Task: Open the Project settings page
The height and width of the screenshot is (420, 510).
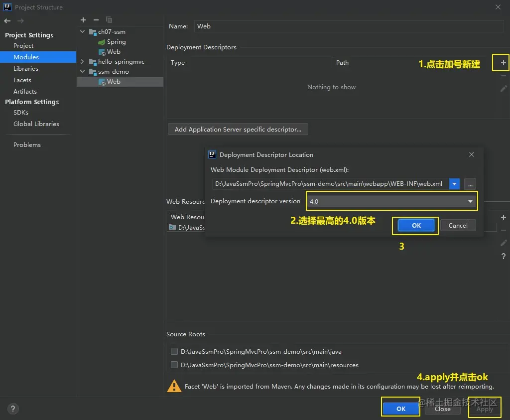Action: click(x=23, y=46)
